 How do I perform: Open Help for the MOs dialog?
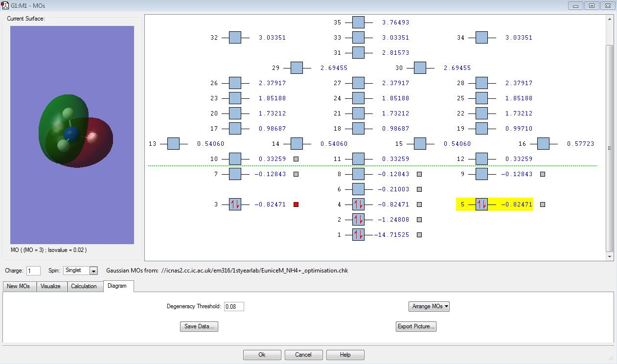(x=345, y=355)
